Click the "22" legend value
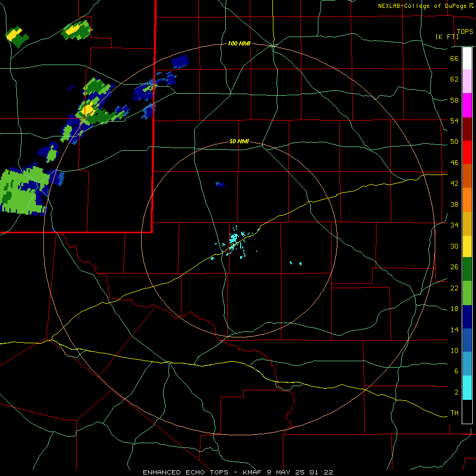Viewport: 476px width, 476px height. pyautogui.click(x=454, y=288)
